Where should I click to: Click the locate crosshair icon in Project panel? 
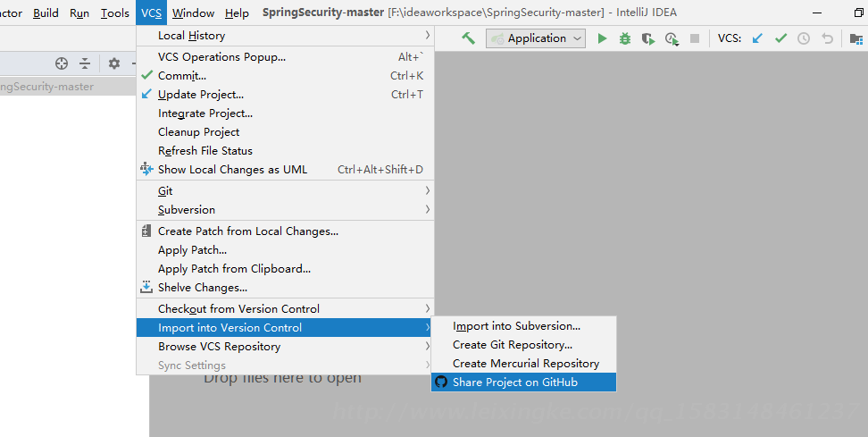62,63
